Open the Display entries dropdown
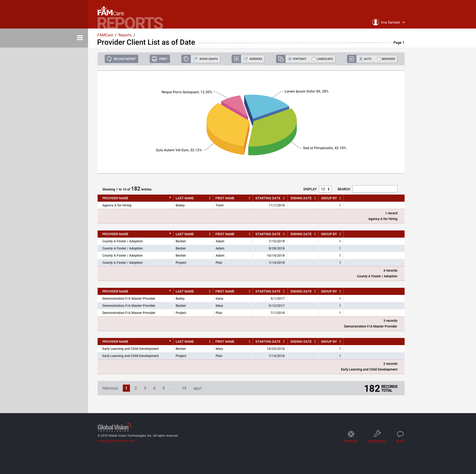The height and width of the screenshot is (474, 476). [x=325, y=189]
